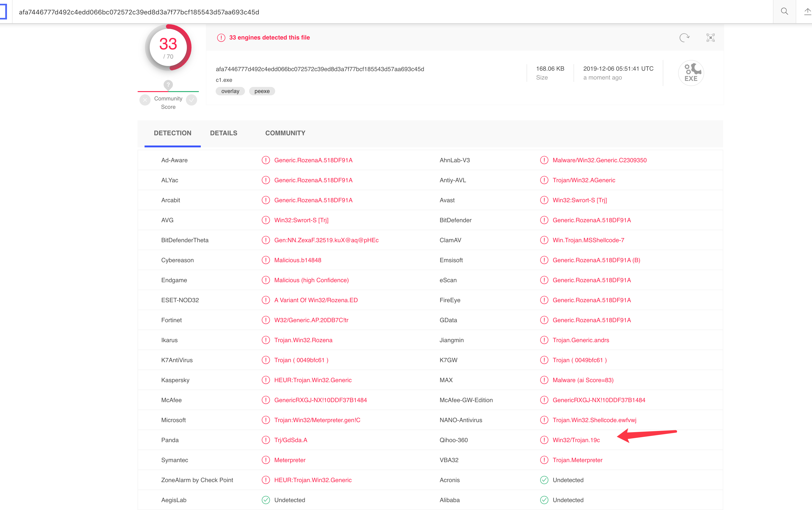The height and width of the screenshot is (510, 812).
Task: Open the COMMUNITY tab
Action: point(285,133)
